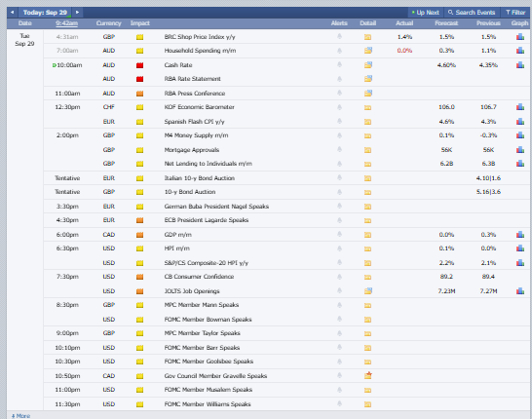
Task: Select Up Next in header
Action: click(x=426, y=13)
